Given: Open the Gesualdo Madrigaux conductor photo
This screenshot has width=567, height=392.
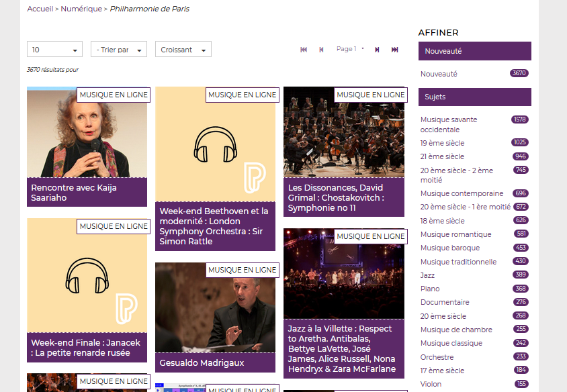Looking at the screenshot, I should point(215,307).
